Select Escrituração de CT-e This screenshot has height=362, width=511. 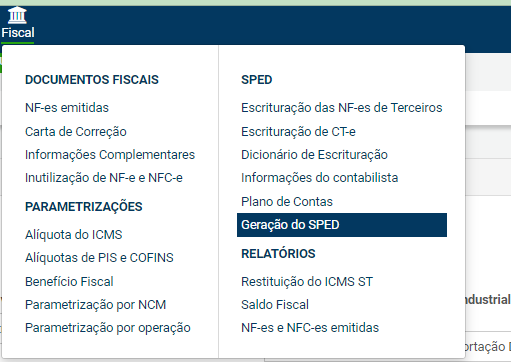pyautogui.click(x=298, y=132)
